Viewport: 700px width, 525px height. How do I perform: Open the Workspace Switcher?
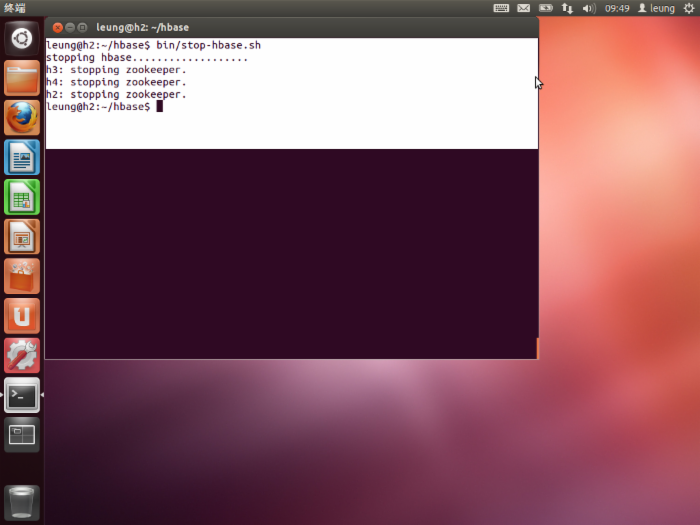pos(21,435)
